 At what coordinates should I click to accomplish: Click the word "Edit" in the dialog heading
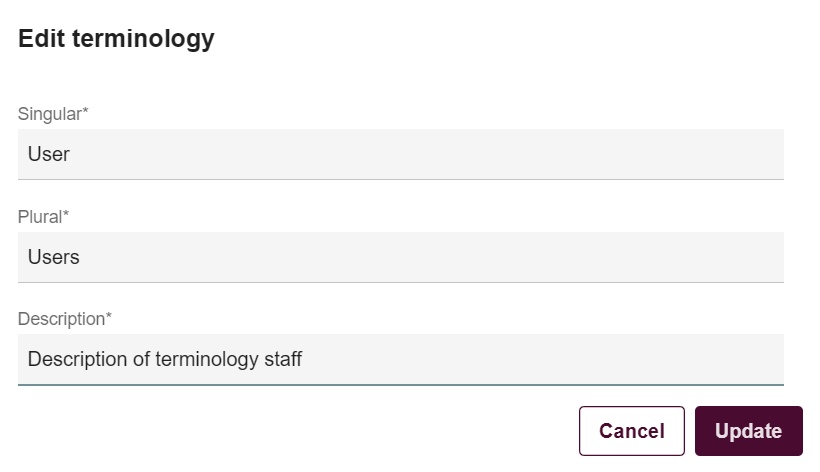(40, 40)
